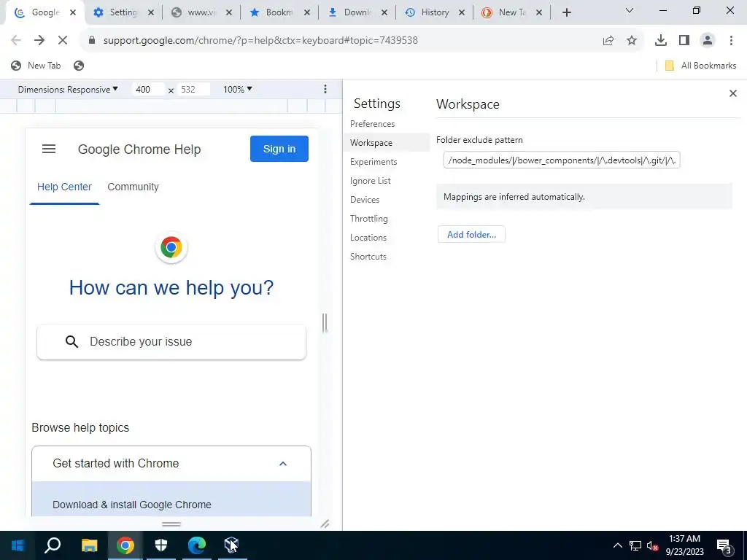The width and height of the screenshot is (747, 560).
Task: Open the tab search chevron
Action: coord(630,10)
